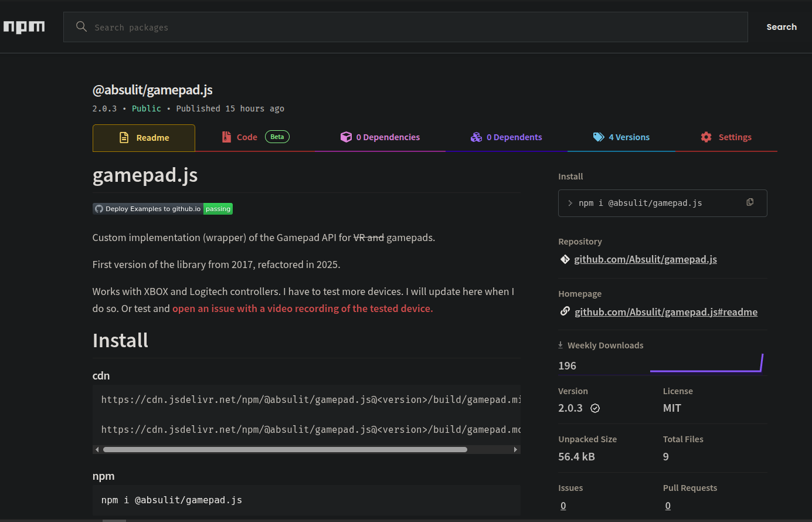Focus the Search packages input field

[x=406, y=27]
